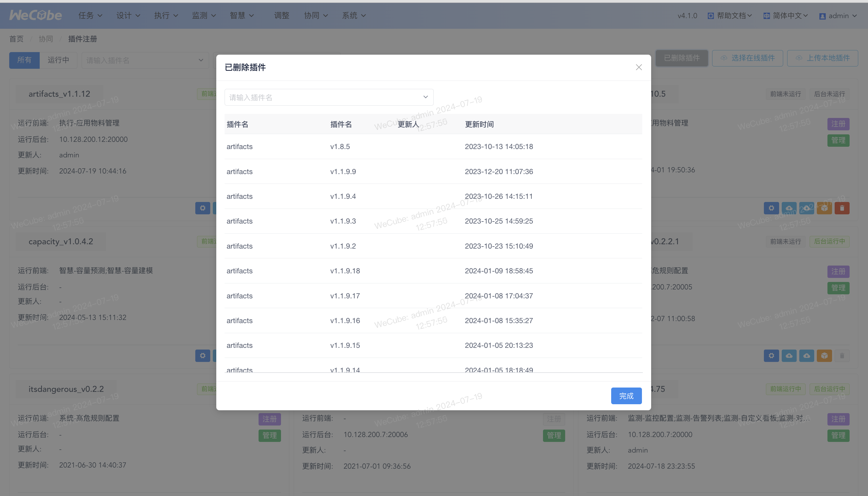Open the 协同 top navigation menu
868x496 pixels.
(316, 15)
